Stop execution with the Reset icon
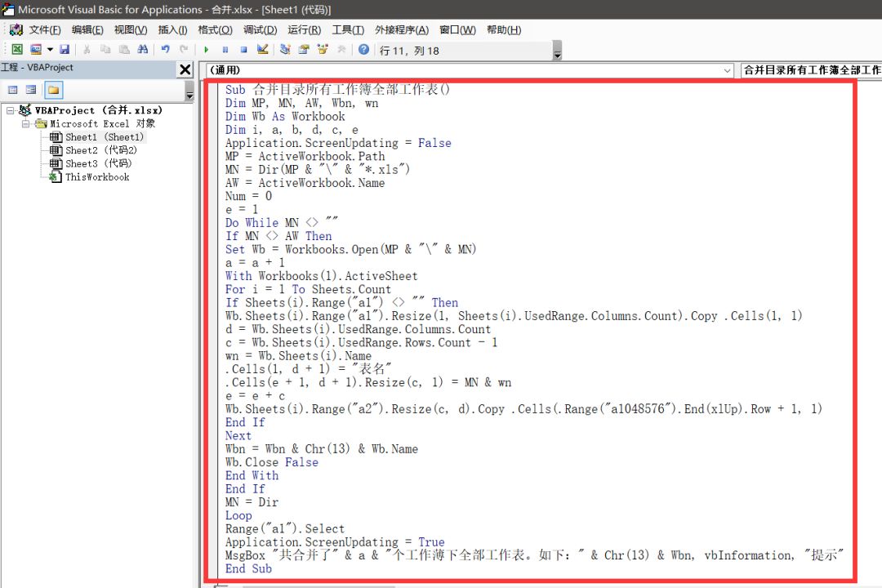 click(x=243, y=50)
